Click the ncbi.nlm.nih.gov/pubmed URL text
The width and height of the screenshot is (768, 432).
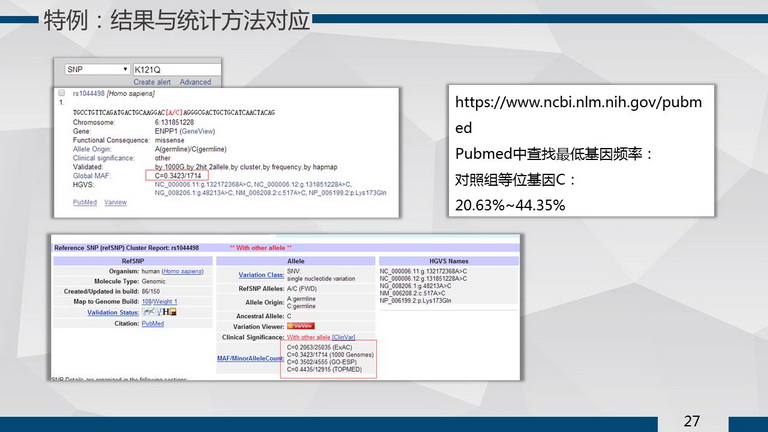(x=578, y=115)
